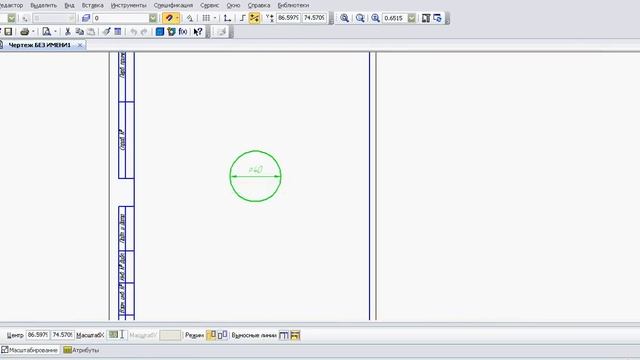This screenshot has height=360, width=640.
Task: Click the Print icon
Action: 24,31
